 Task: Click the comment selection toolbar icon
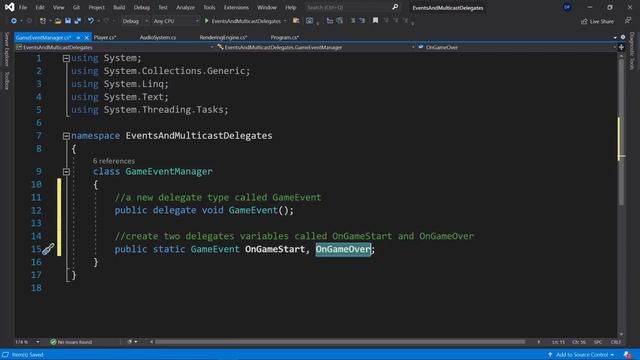(x=353, y=20)
